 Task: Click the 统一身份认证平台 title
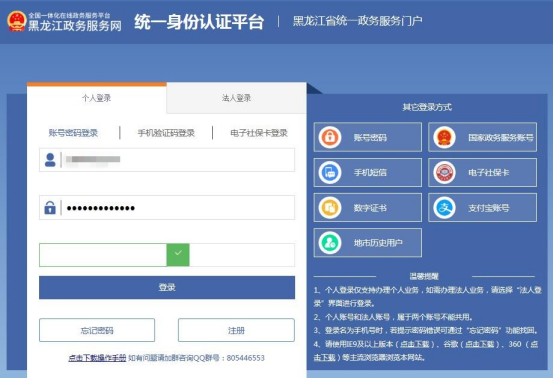pyautogui.click(x=199, y=22)
